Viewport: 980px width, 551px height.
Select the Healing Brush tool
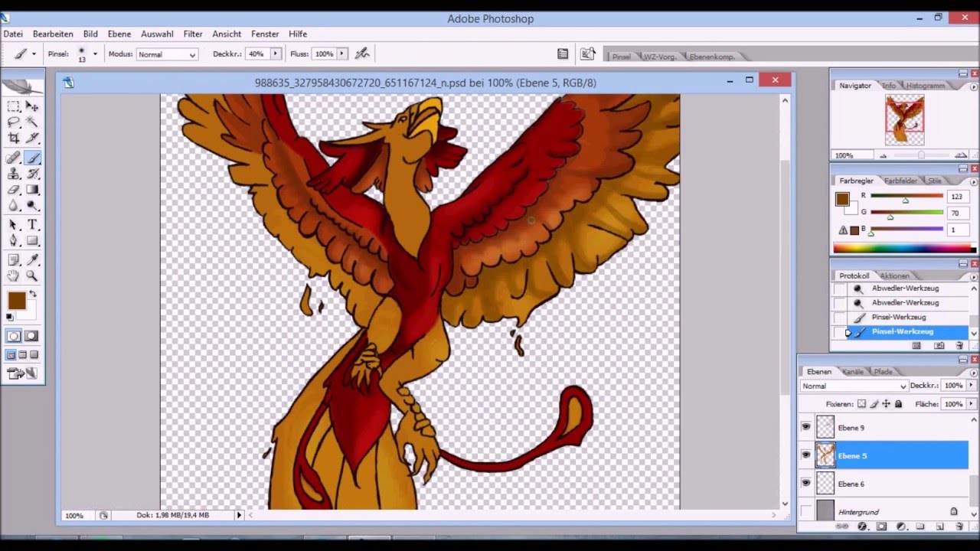click(14, 158)
